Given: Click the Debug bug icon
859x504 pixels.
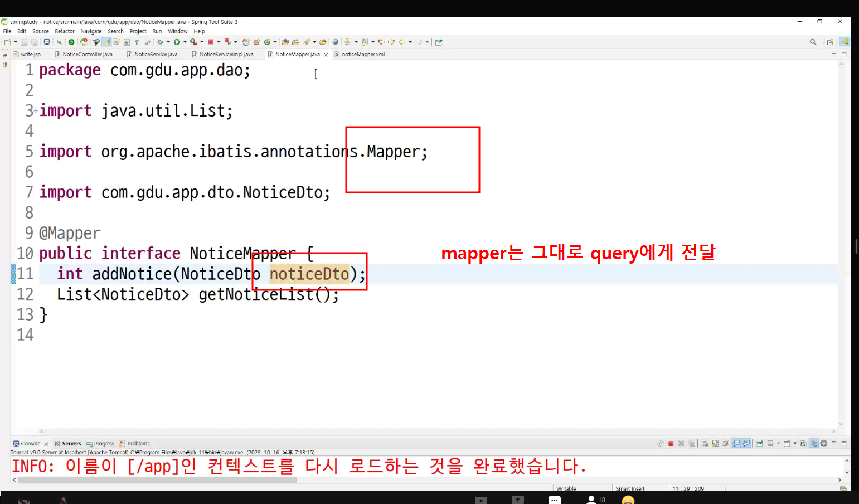Looking at the screenshot, I should pos(160,42).
